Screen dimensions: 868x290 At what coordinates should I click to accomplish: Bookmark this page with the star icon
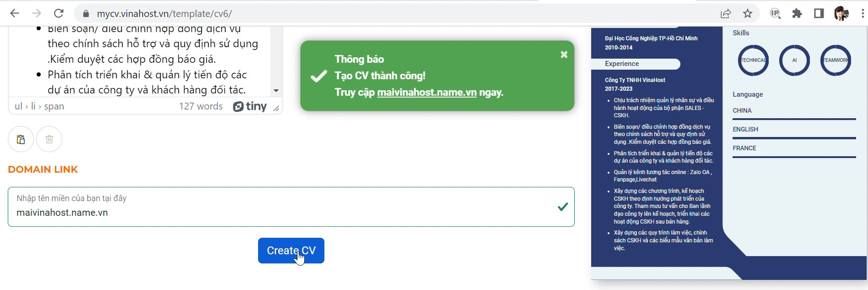pos(748,13)
